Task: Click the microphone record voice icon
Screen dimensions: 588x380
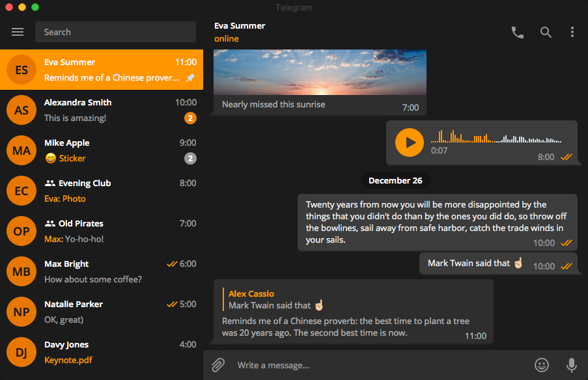Action: [572, 365]
